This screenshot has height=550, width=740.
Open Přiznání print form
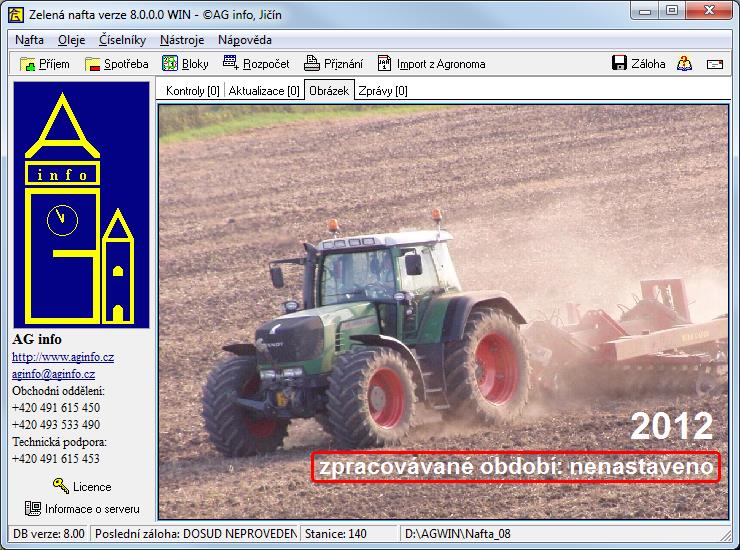[333, 64]
